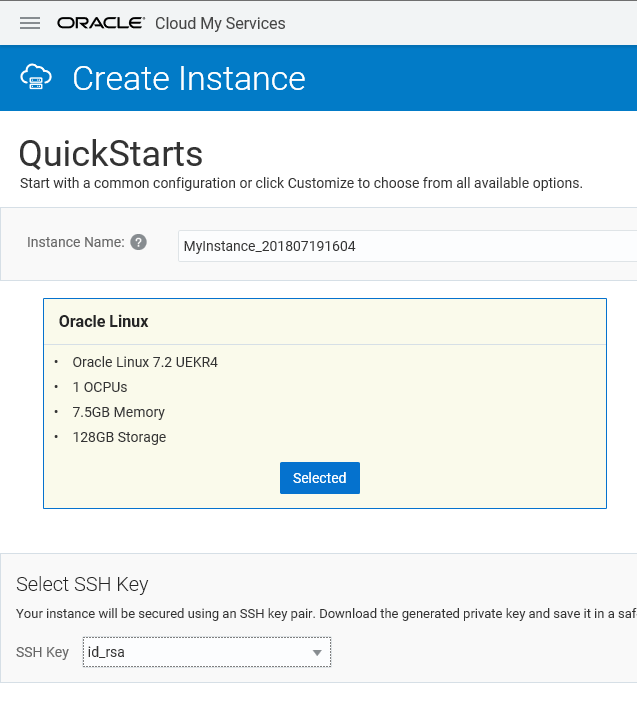
Task: Click the Cloud My Services title
Action: [x=220, y=23]
